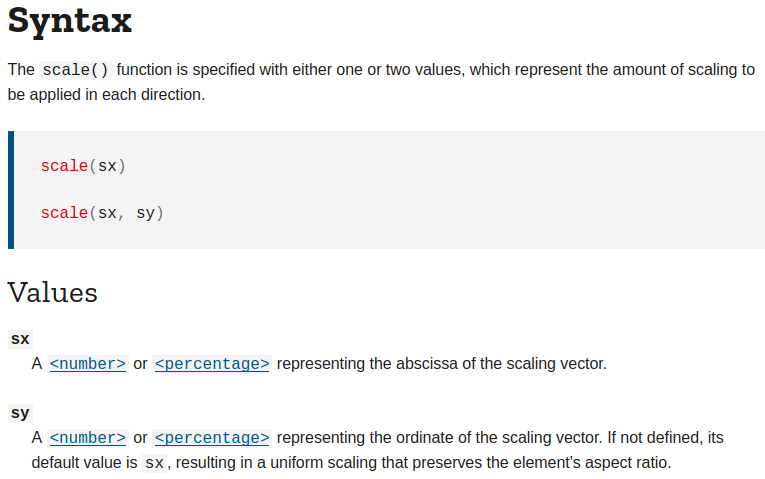765x479 pixels.
Task: Click the sy argument in the code block
Action: point(145,213)
